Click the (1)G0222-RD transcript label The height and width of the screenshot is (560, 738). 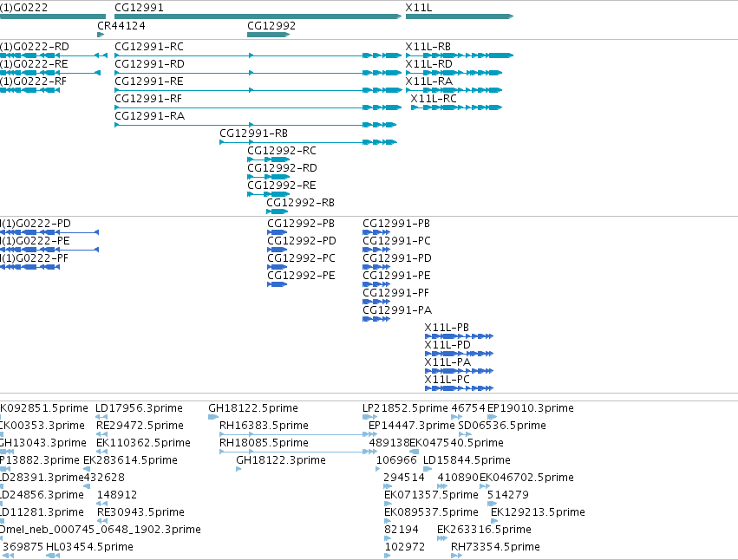pyautogui.click(x=35, y=47)
